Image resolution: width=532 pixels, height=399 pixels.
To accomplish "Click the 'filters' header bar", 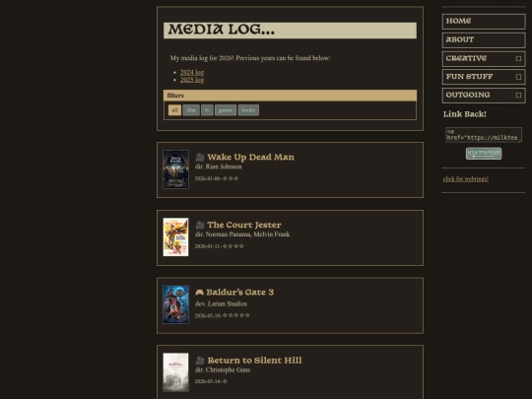I will point(290,96).
